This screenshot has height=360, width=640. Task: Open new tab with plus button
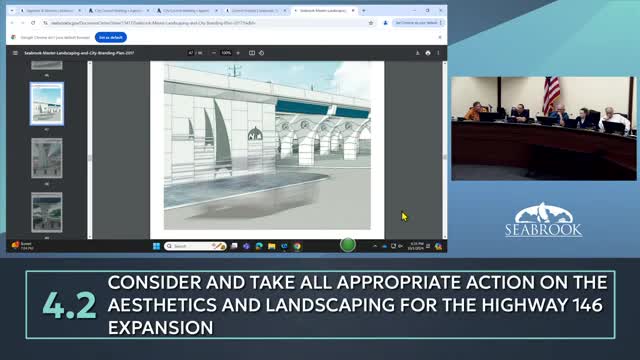tap(364, 10)
